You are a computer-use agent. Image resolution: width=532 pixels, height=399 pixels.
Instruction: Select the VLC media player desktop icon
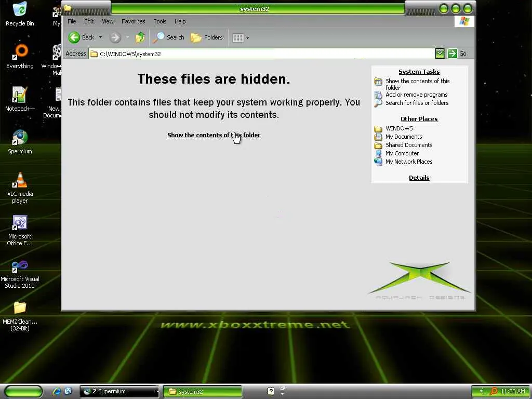pyautogui.click(x=20, y=188)
